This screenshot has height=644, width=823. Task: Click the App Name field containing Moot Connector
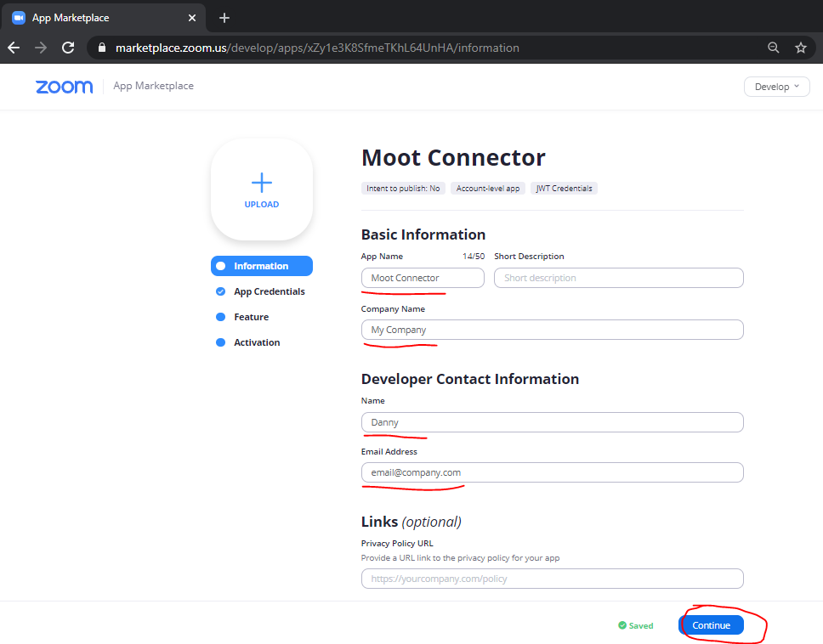click(x=423, y=278)
